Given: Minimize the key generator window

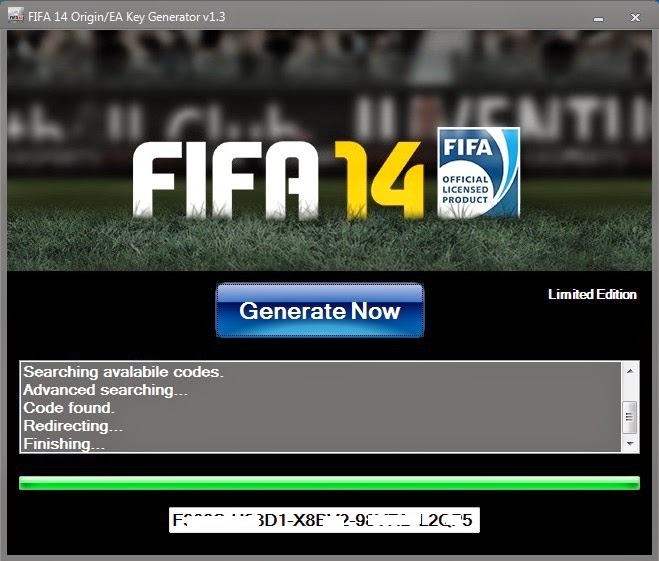Looking at the screenshot, I should click(x=598, y=18).
